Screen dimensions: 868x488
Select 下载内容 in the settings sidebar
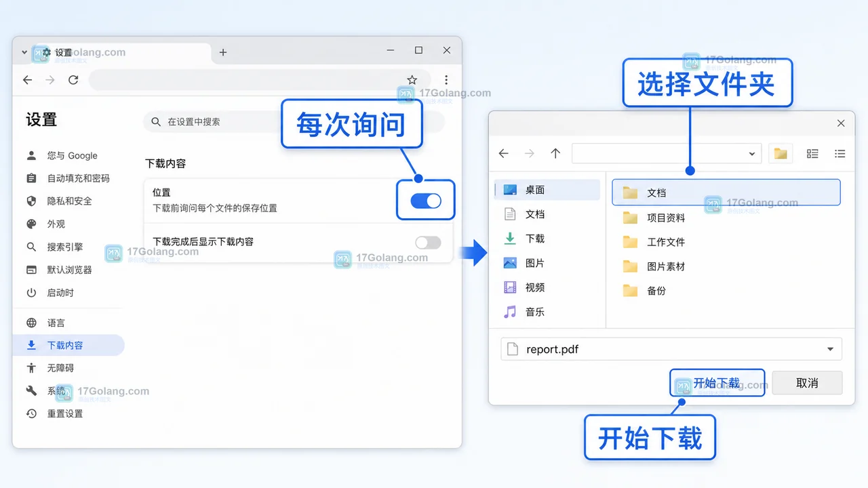68,346
